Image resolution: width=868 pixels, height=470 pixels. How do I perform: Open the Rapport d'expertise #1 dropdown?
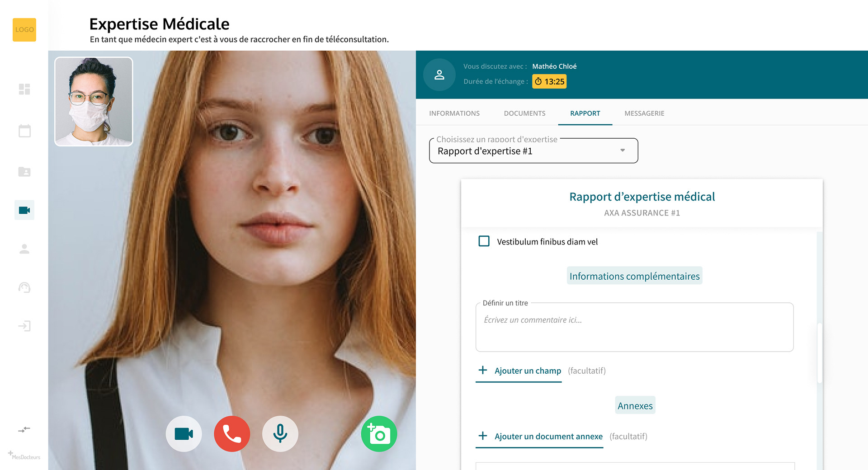(x=533, y=151)
